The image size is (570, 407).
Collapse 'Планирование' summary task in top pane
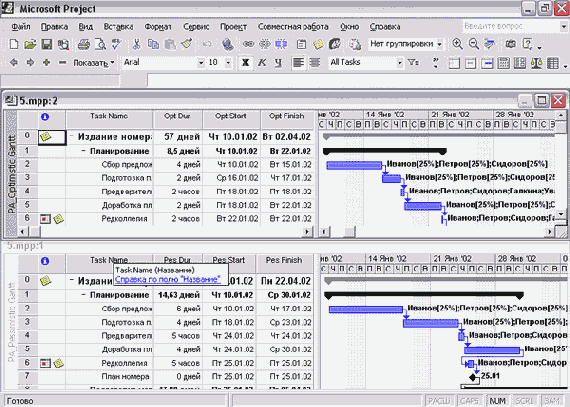[84, 151]
